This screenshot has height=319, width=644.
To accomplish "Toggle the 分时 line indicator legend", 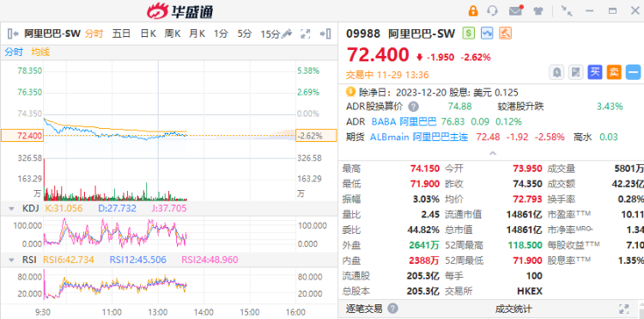I will (x=14, y=52).
